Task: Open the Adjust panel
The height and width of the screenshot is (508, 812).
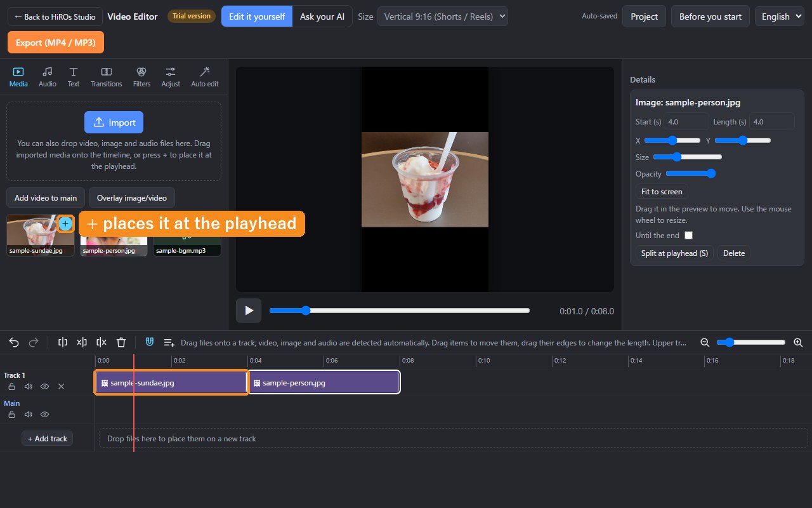Action: point(171,77)
